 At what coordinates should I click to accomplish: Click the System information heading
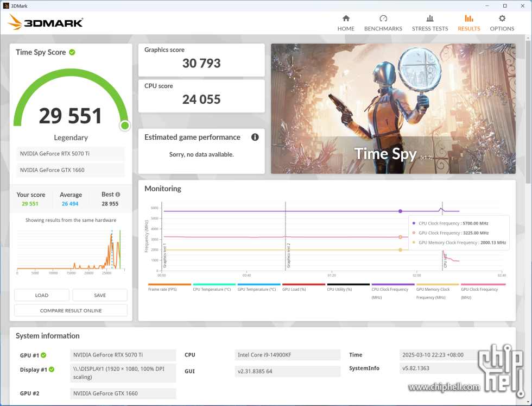(48, 336)
